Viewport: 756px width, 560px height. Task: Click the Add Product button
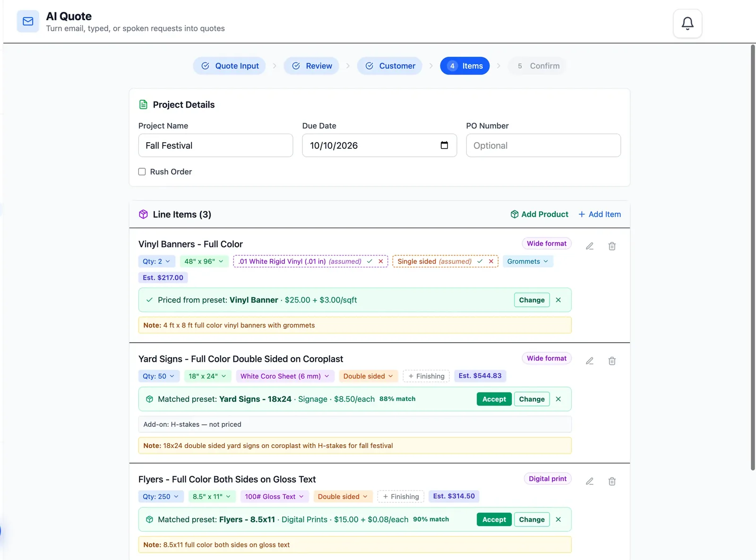[540, 215]
